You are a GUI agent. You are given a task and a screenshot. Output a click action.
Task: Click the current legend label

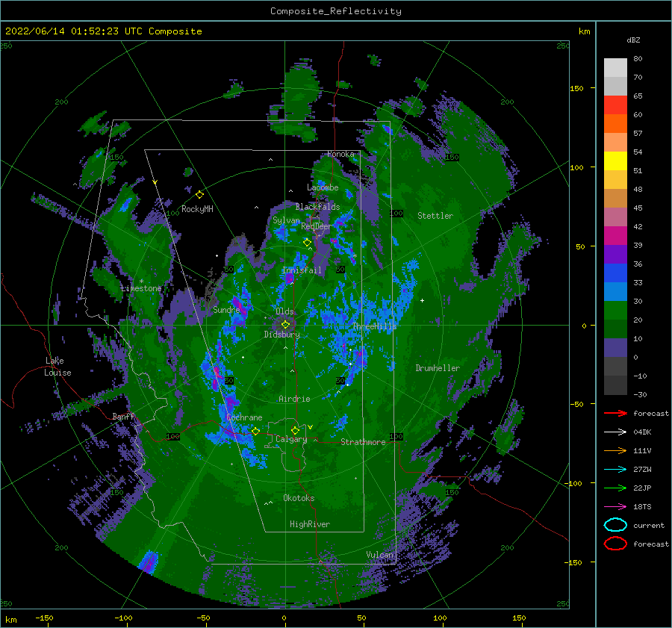coord(649,526)
